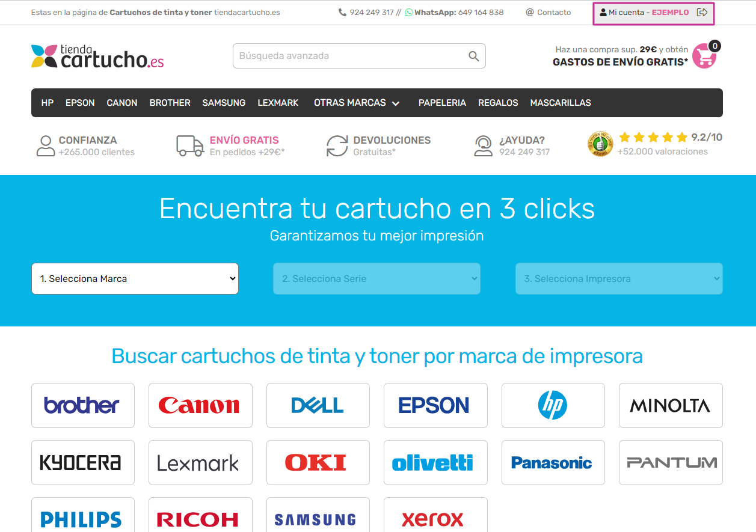Open the shopping cart icon
This screenshot has height=532, width=756.
704,56
